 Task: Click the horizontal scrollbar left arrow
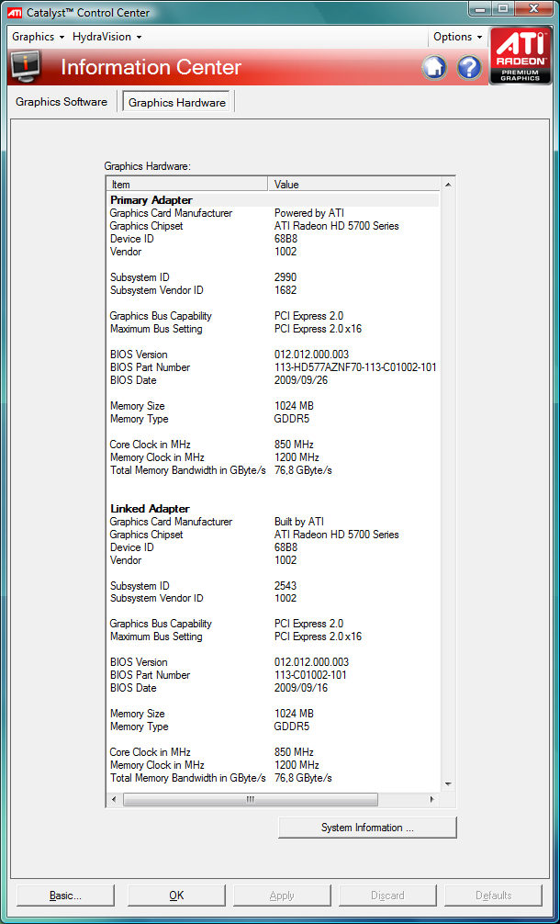pos(114,800)
